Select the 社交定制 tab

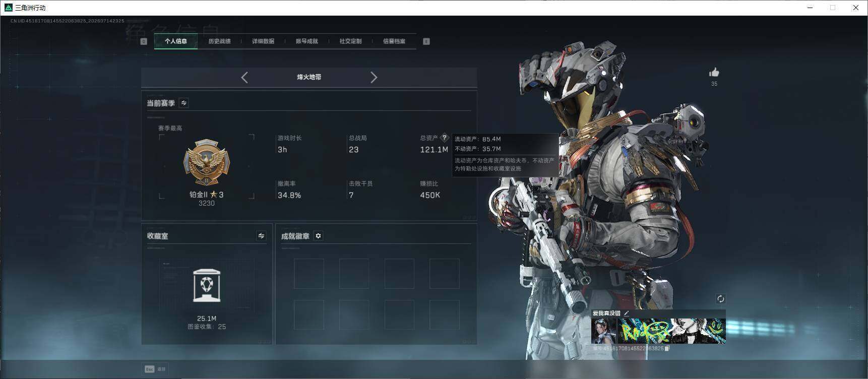coord(350,41)
